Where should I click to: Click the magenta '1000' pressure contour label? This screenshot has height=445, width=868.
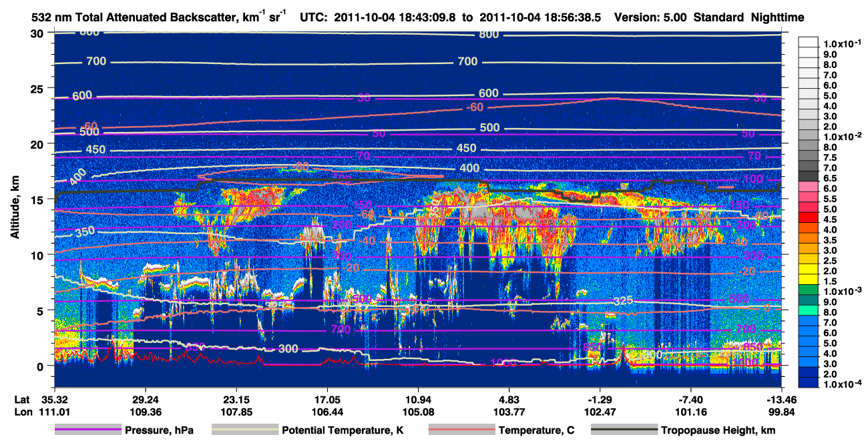[x=504, y=363]
